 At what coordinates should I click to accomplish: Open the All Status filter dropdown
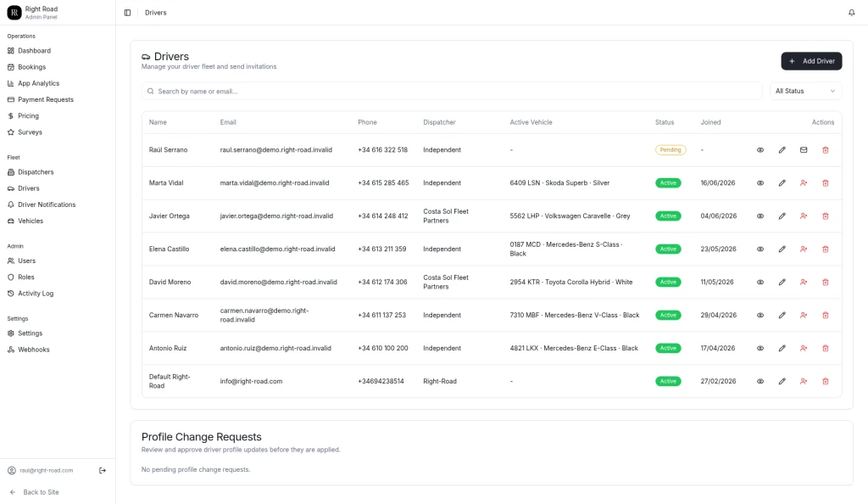[805, 91]
